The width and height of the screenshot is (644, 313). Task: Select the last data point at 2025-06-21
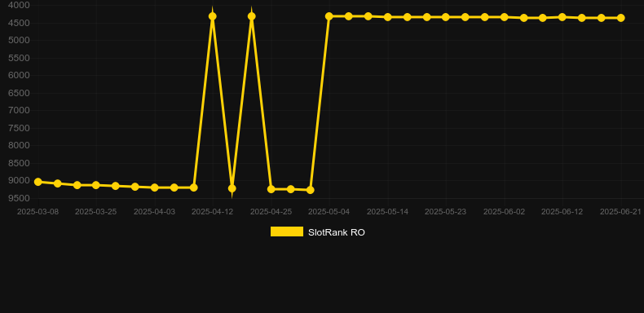620,18
